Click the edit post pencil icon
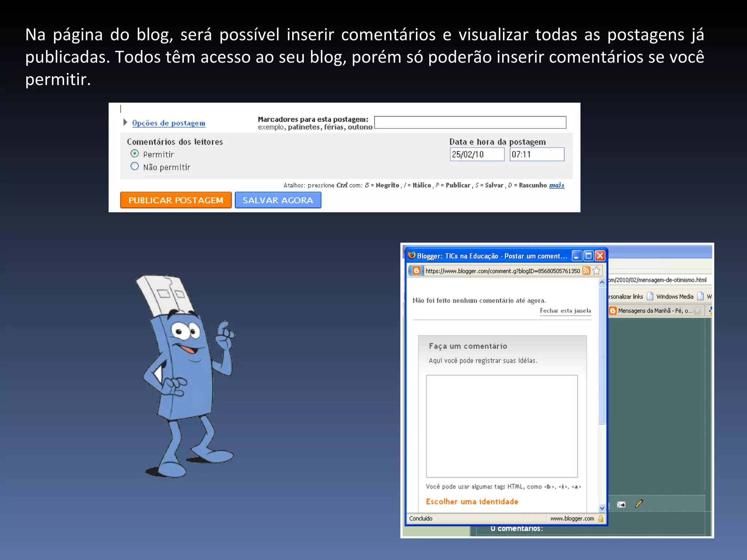Screen dimensions: 747x560 pos(639,503)
